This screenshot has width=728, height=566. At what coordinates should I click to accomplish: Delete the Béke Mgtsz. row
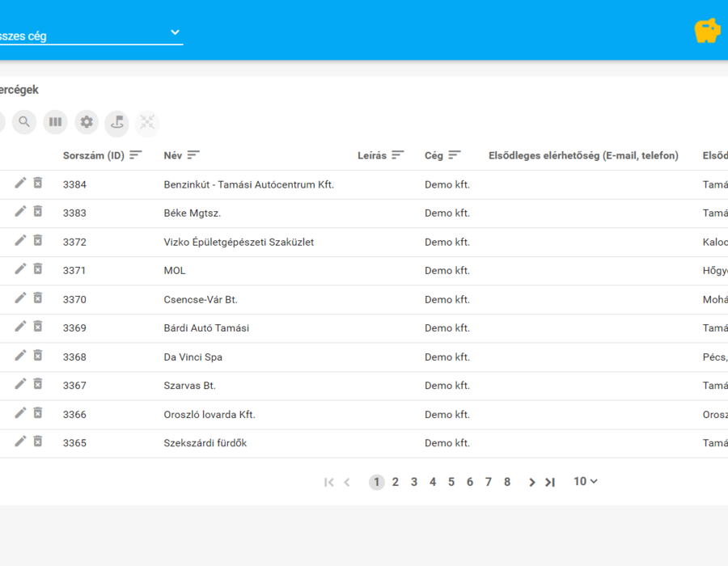pyautogui.click(x=38, y=212)
